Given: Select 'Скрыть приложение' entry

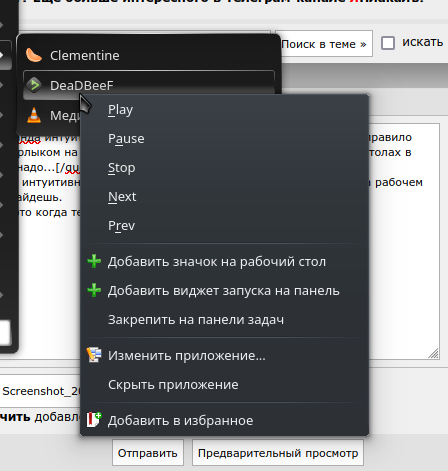Looking at the screenshot, I should click(x=224, y=385).
